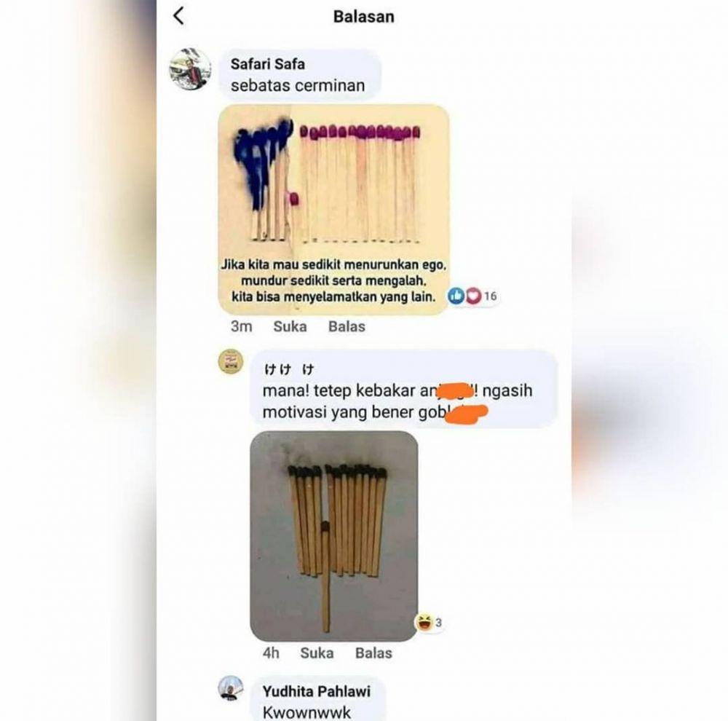Open reaction count 16 on first comment

click(x=490, y=296)
